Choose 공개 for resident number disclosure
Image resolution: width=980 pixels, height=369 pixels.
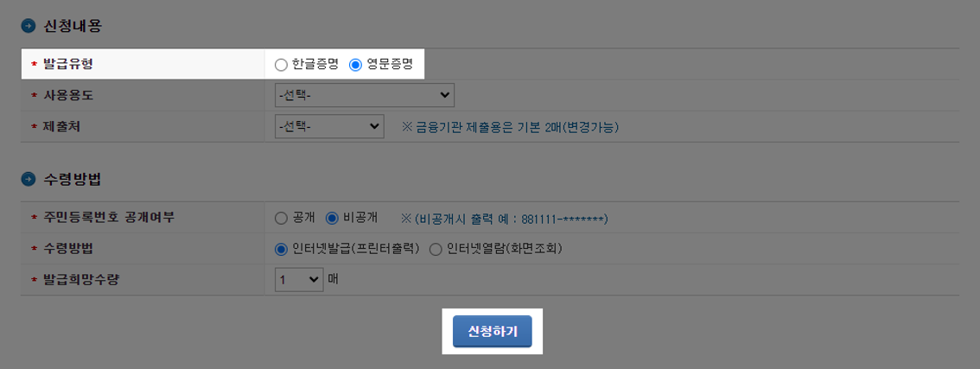click(x=281, y=219)
